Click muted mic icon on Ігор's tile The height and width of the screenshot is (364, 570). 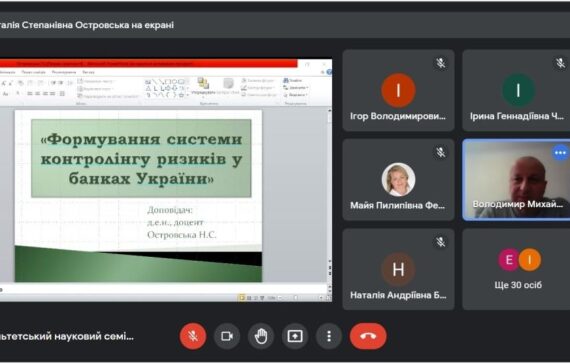pyautogui.click(x=441, y=63)
